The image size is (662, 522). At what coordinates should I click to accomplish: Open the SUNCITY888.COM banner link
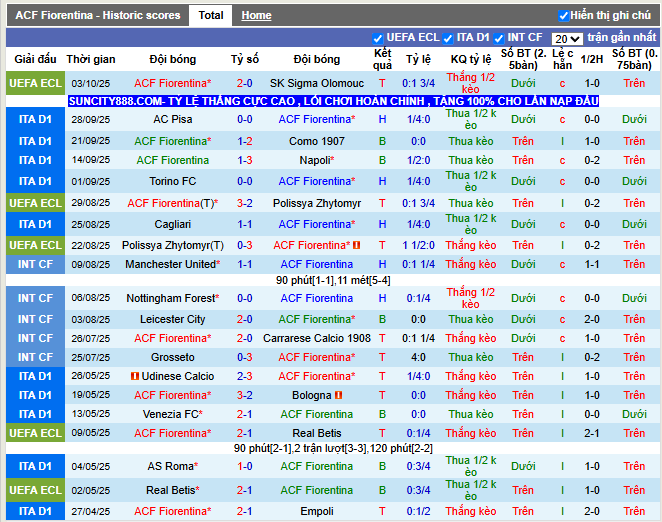click(333, 101)
